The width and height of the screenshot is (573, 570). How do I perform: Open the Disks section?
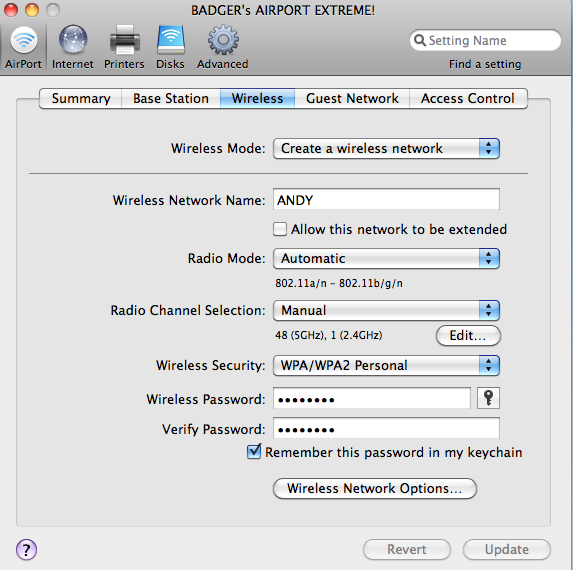tap(170, 48)
